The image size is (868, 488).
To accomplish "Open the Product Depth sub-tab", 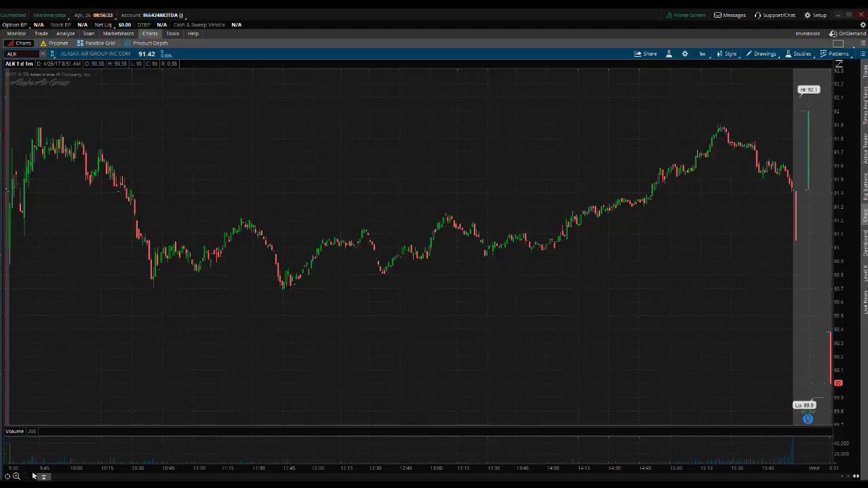I will [146, 43].
